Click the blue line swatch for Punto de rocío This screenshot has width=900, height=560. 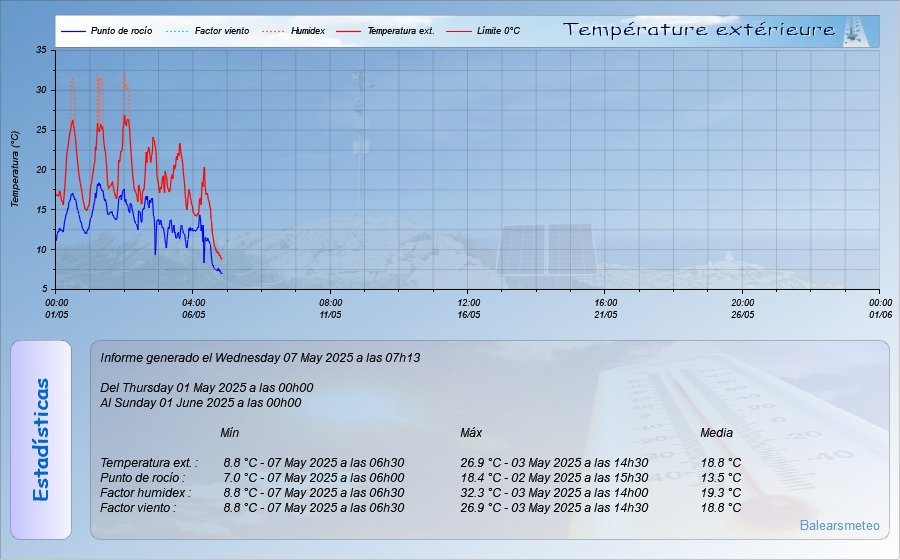(x=73, y=31)
